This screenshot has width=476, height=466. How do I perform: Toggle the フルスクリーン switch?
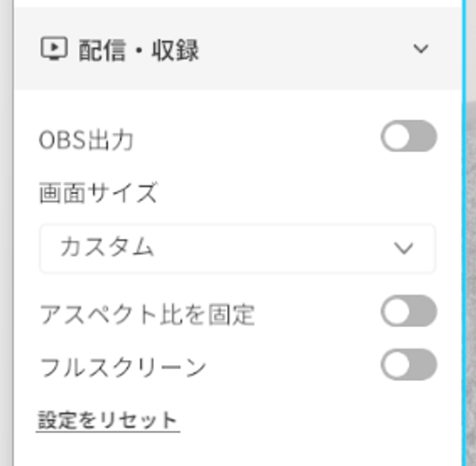click(x=409, y=364)
